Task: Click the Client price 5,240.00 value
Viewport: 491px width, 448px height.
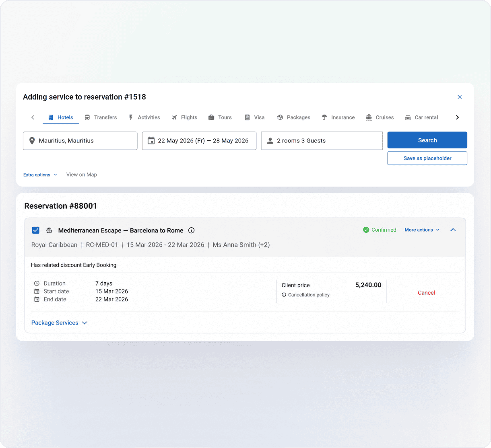Action: coord(368,285)
